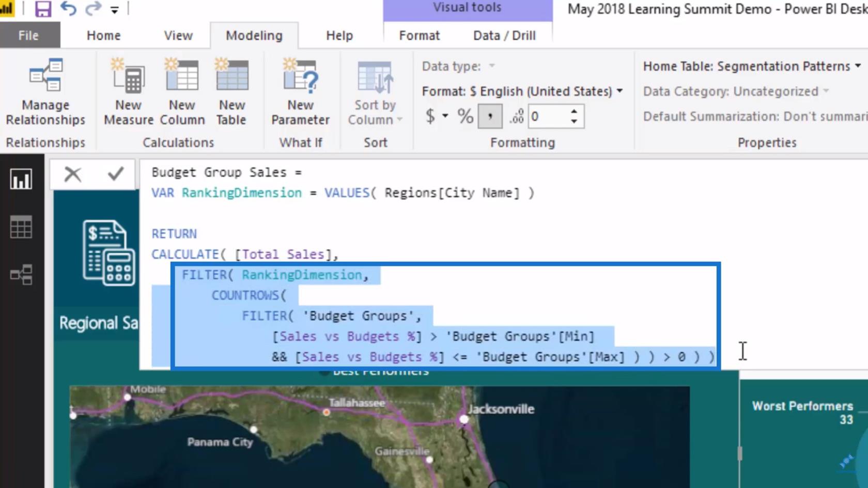The image size is (868, 488).
Task: Toggle the thousands separator comma button
Action: (x=490, y=116)
